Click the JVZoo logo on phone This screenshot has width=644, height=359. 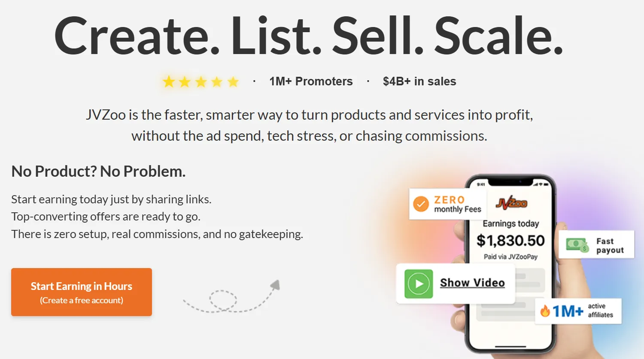[511, 202]
